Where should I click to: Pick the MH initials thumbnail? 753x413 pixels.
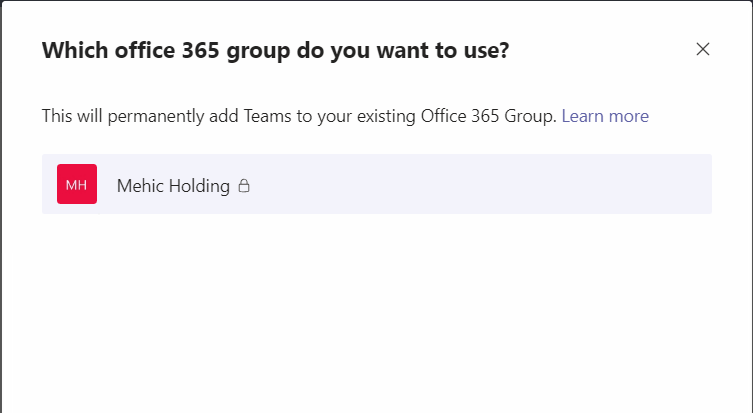pyautogui.click(x=77, y=185)
